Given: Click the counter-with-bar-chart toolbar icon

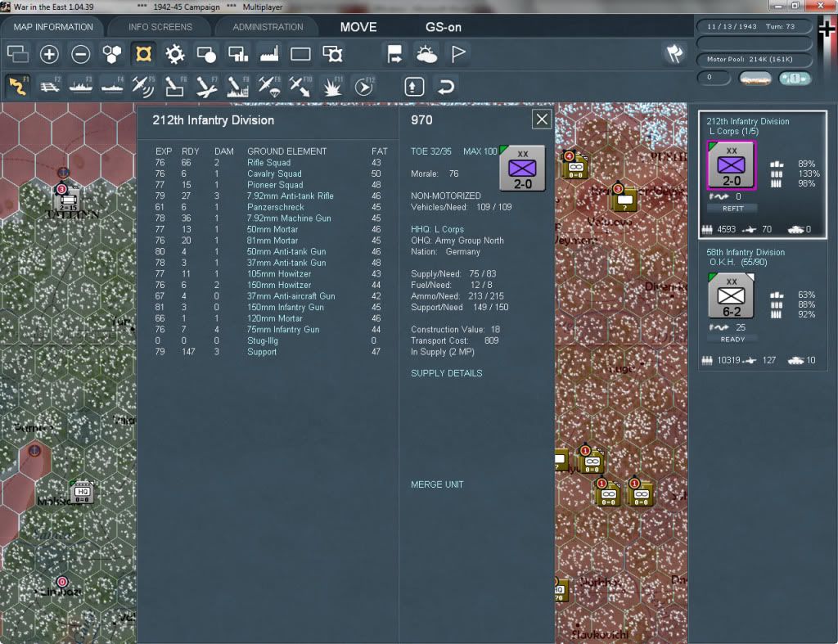Looking at the screenshot, I should click(238, 54).
